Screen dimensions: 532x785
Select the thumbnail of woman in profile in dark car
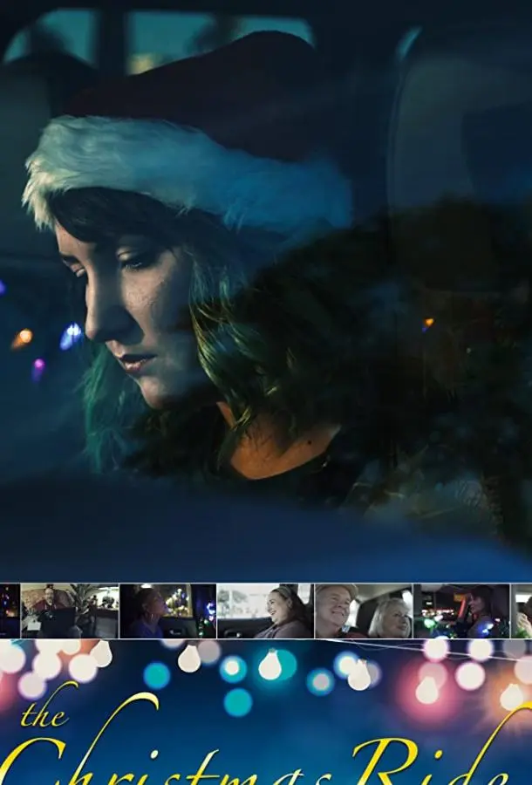(167, 611)
